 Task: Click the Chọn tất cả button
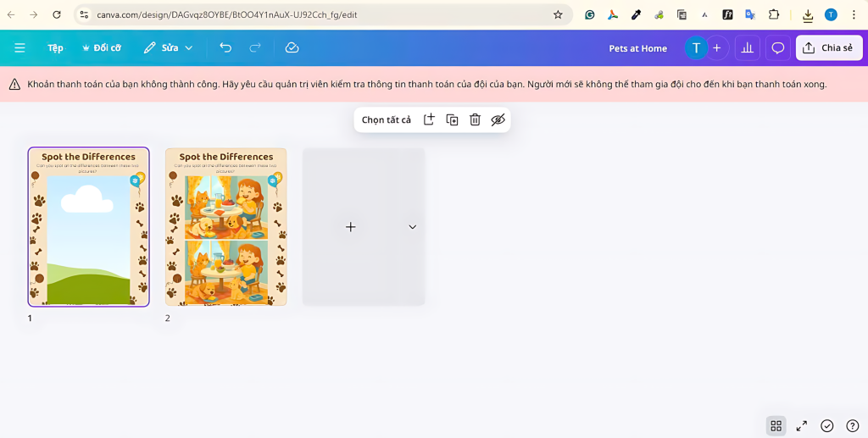(386, 119)
